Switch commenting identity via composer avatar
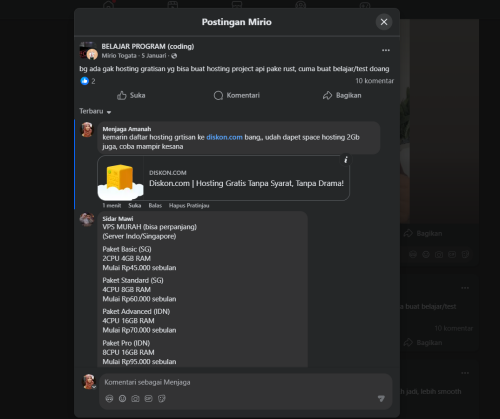 pos(89,382)
